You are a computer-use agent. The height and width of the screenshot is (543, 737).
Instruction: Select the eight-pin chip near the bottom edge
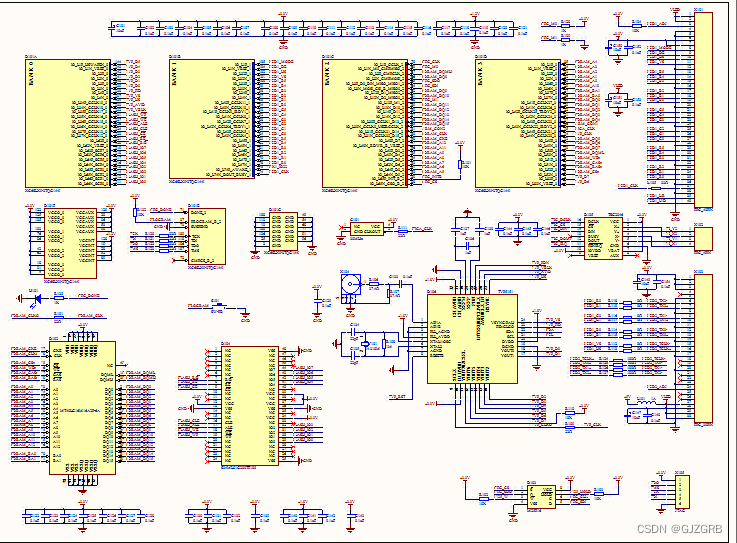541,496
